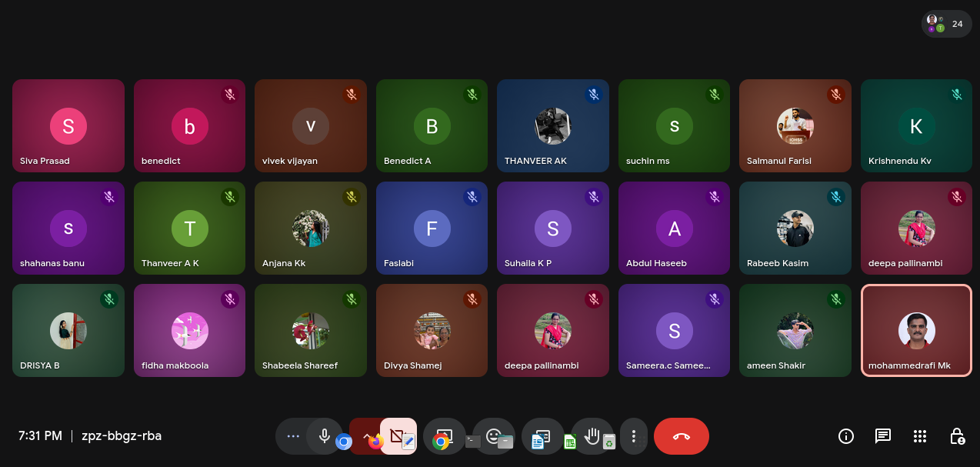Open meeting details info icon
The height and width of the screenshot is (467, 980).
point(846,436)
